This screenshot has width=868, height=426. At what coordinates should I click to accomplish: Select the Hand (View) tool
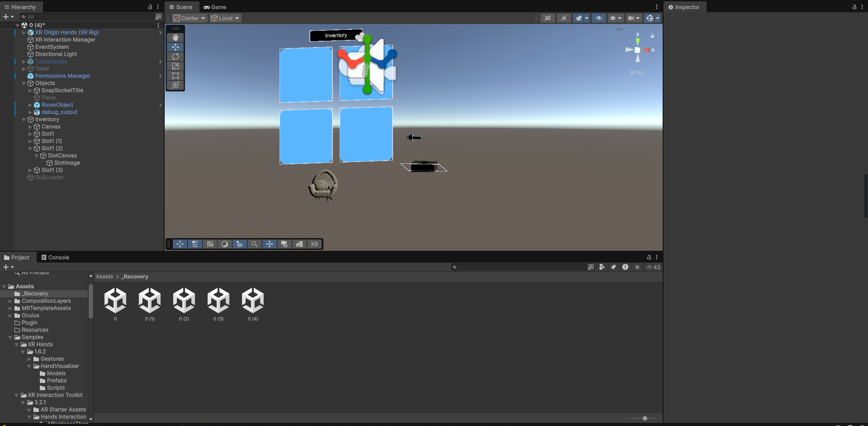point(175,38)
